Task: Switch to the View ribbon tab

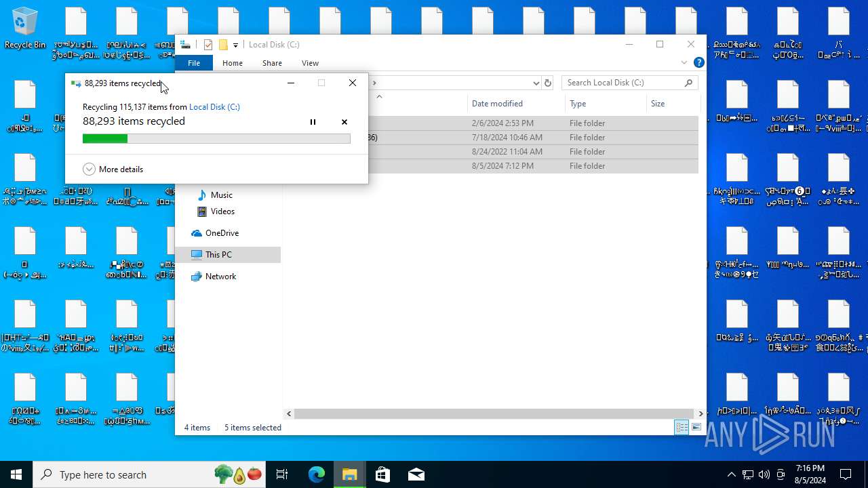Action: pos(310,63)
